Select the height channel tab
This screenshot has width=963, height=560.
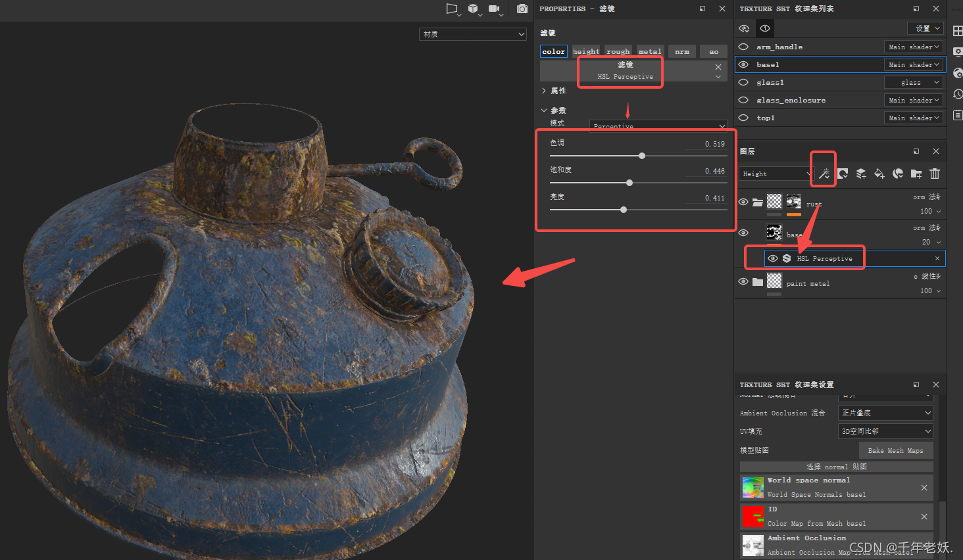(586, 51)
